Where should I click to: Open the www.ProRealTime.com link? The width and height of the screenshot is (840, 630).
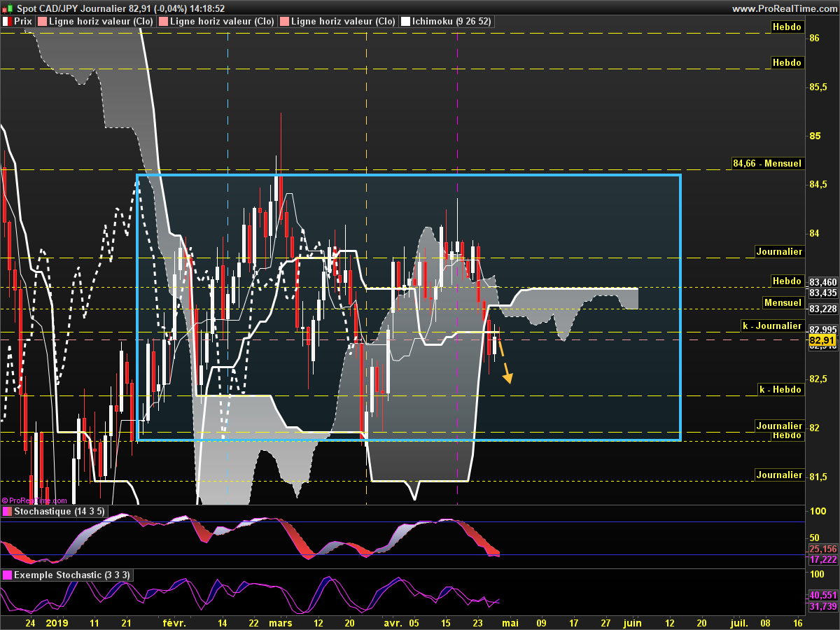point(783,8)
